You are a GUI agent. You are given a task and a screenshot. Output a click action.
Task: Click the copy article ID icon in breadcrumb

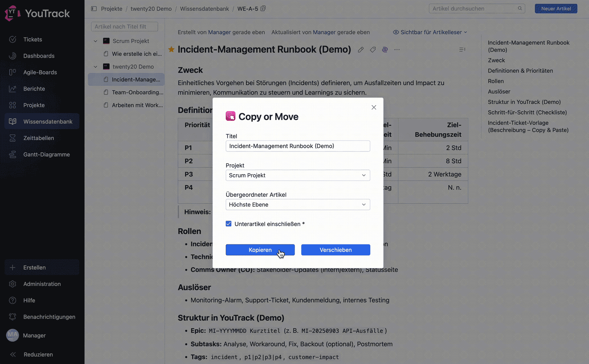pos(263,9)
